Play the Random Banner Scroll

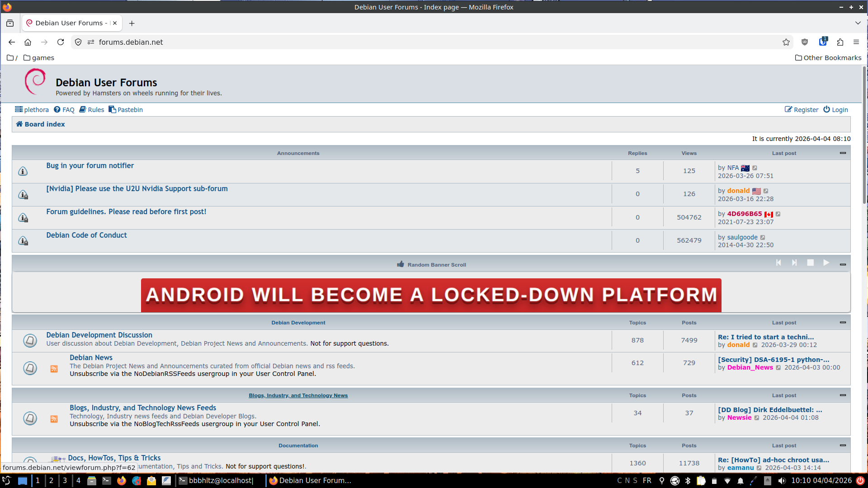pos(826,263)
